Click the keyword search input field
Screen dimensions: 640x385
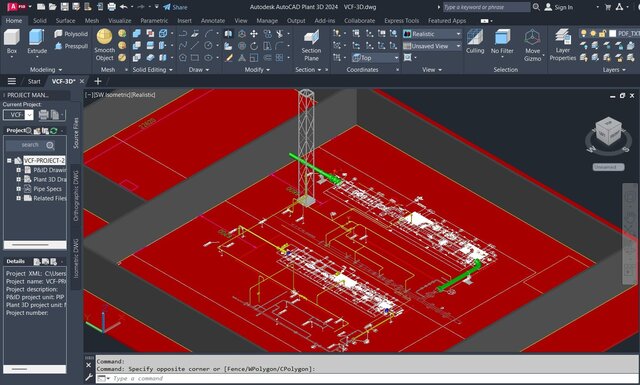(486, 7)
